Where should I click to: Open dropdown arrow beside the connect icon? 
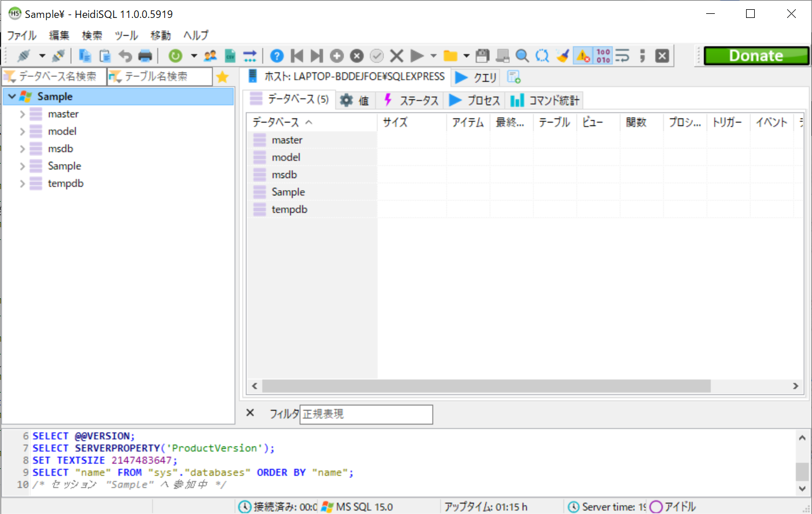click(x=42, y=56)
